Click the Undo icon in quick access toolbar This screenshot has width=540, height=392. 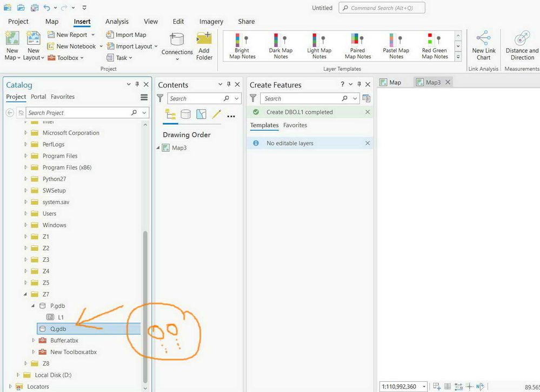(x=47, y=8)
